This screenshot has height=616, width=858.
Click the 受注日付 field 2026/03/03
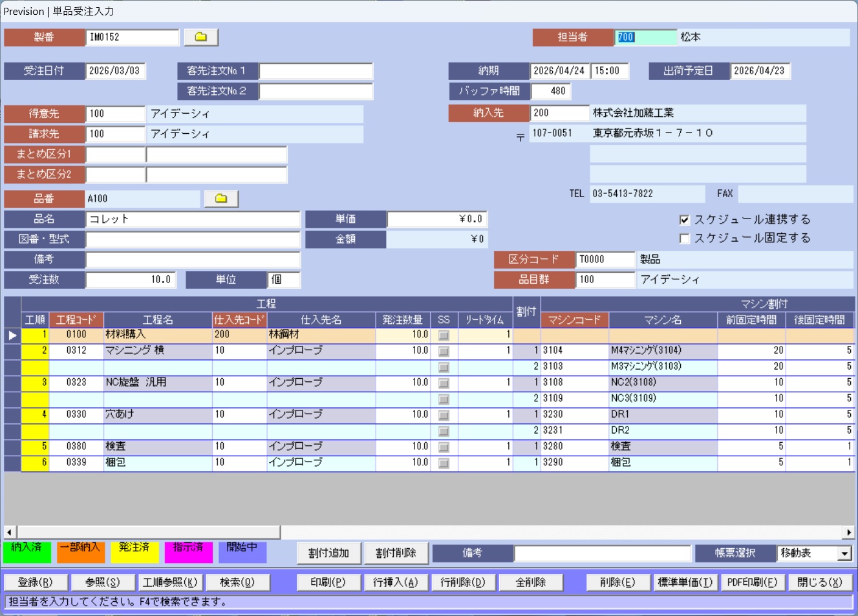[116, 70]
